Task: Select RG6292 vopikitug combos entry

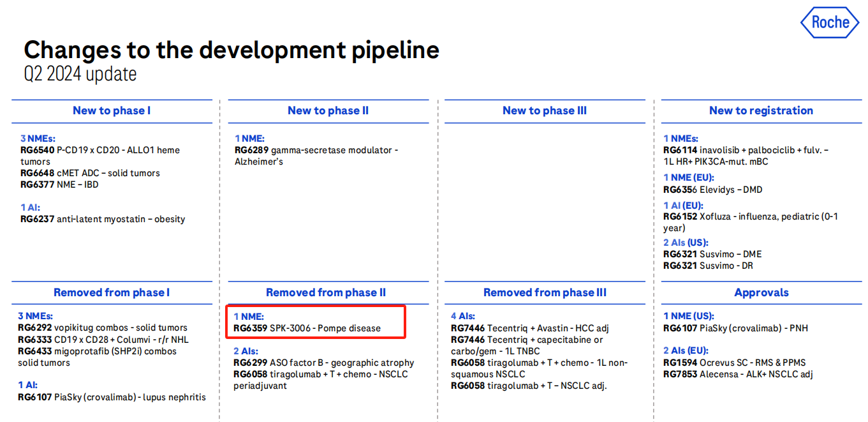Action: click(x=103, y=328)
